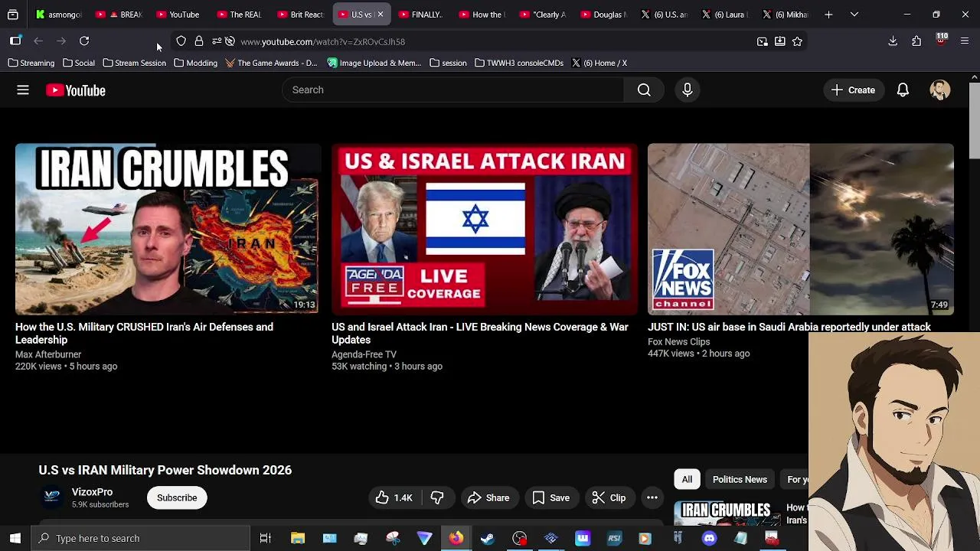Click the Windows Start button
This screenshot has height=551, width=980.
pyautogui.click(x=15, y=538)
